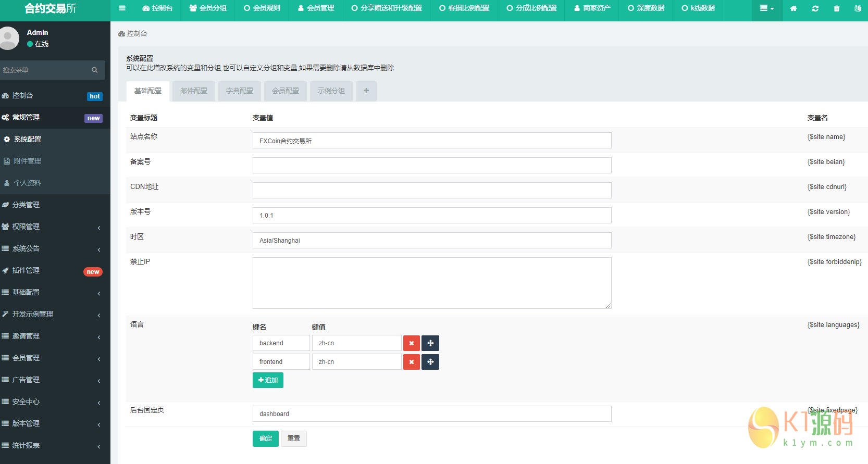Image resolution: width=868 pixels, height=464 pixels.
Task: Click the 禁止IP text area
Action: pyautogui.click(x=432, y=283)
